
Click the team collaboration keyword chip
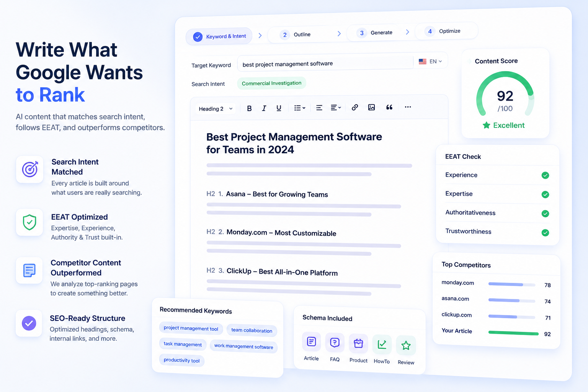pos(252,330)
